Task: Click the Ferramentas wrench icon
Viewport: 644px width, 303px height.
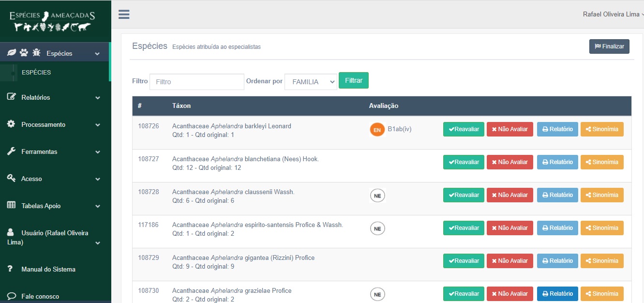Action: pyautogui.click(x=11, y=151)
